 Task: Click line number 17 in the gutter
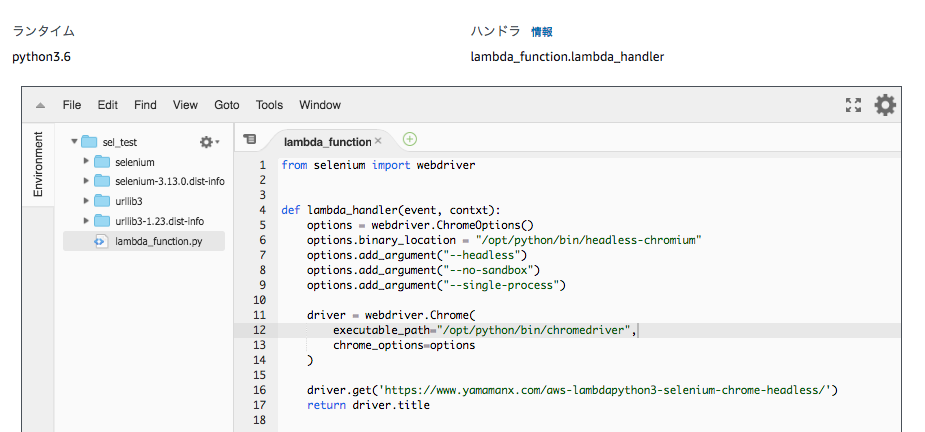tap(260, 405)
